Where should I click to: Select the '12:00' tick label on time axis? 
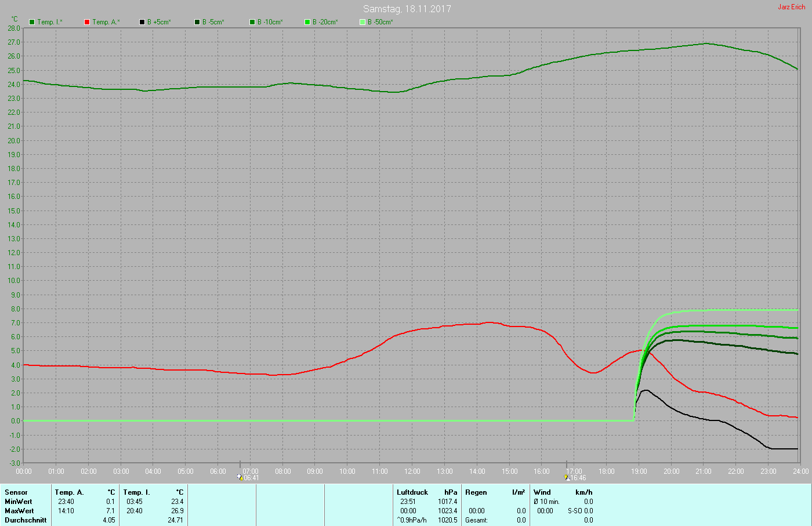tap(412, 471)
